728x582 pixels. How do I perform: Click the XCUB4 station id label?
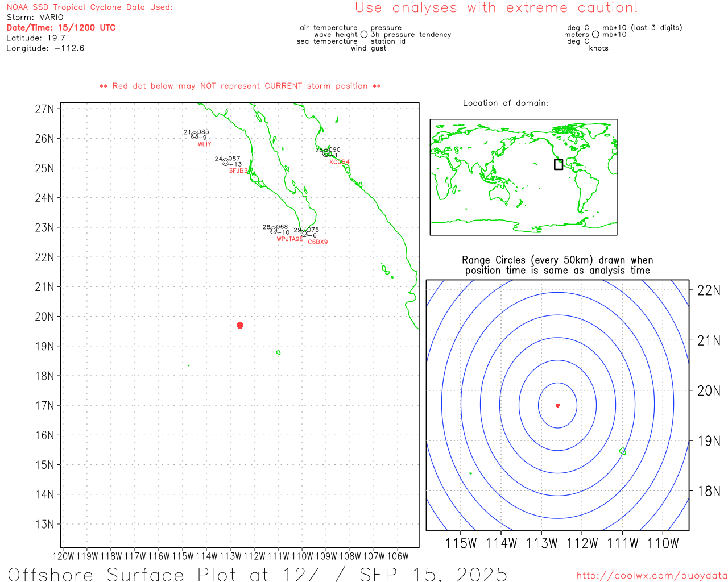tap(340, 162)
